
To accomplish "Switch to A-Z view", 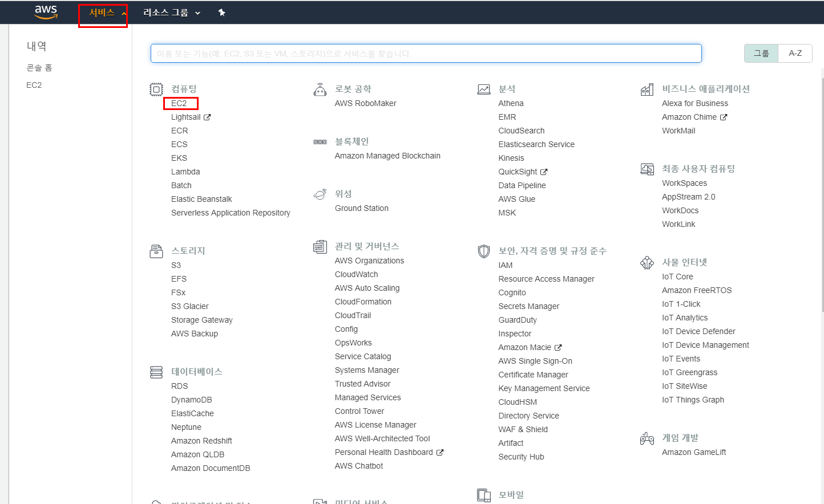I will coord(795,53).
